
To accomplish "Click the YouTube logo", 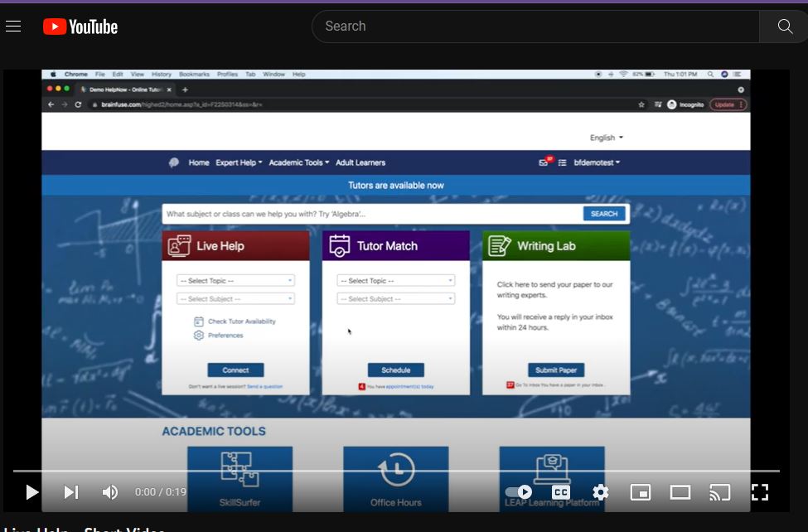I will pos(80,26).
